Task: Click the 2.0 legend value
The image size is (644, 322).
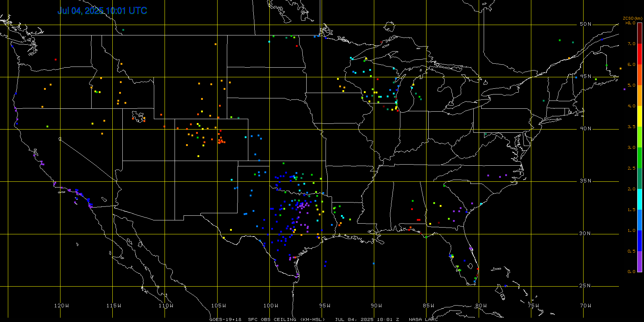Action: tap(631, 189)
